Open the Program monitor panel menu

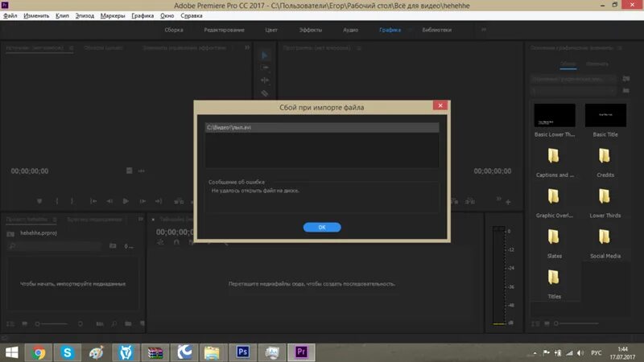[x=358, y=48]
